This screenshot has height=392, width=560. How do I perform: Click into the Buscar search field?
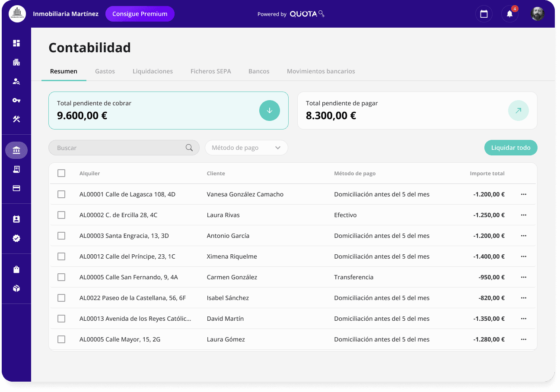pyautogui.click(x=124, y=148)
